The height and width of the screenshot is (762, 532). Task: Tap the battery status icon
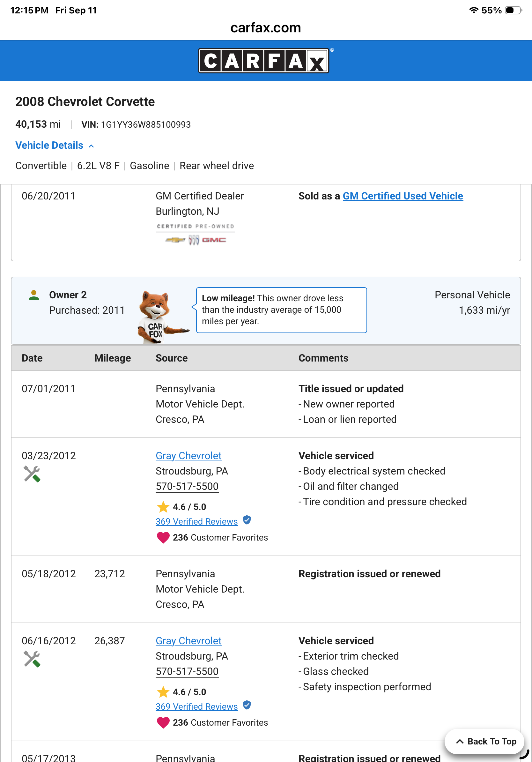[514, 10]
